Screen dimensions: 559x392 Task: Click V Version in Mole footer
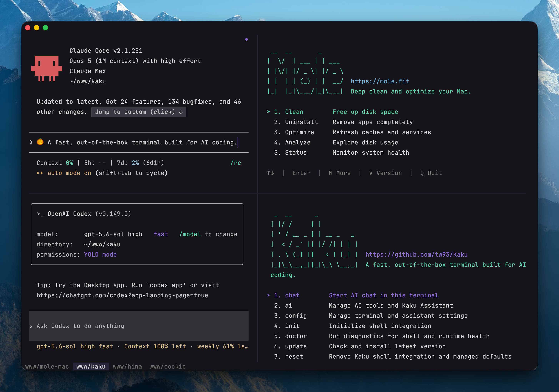385,173
